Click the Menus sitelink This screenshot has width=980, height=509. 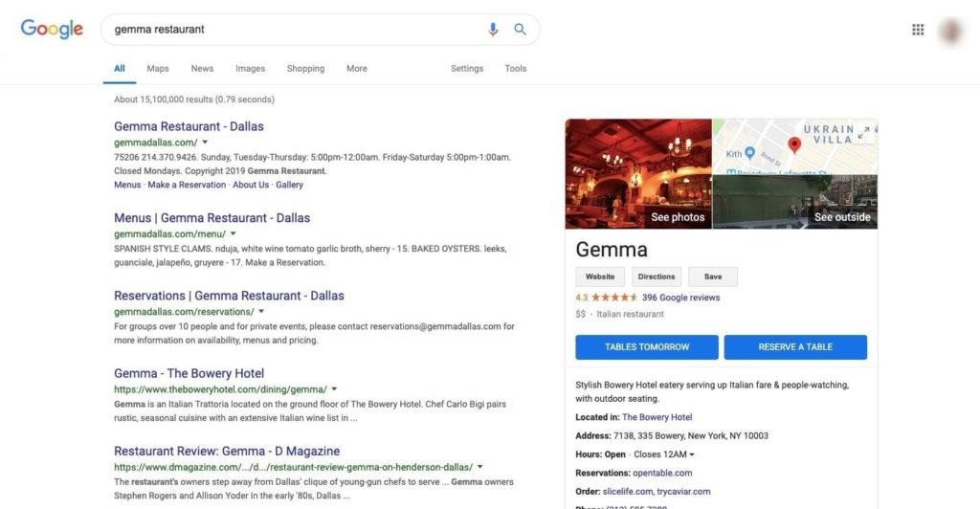click(127, 185)
